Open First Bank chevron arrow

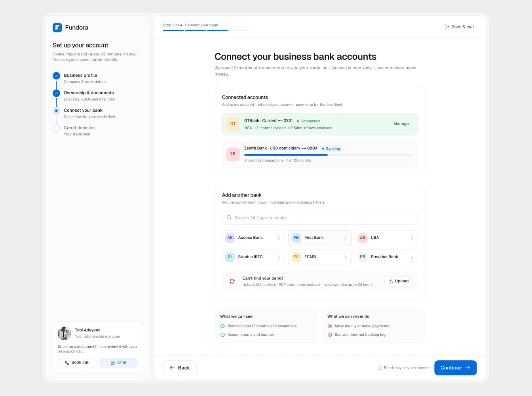[345, 238]
